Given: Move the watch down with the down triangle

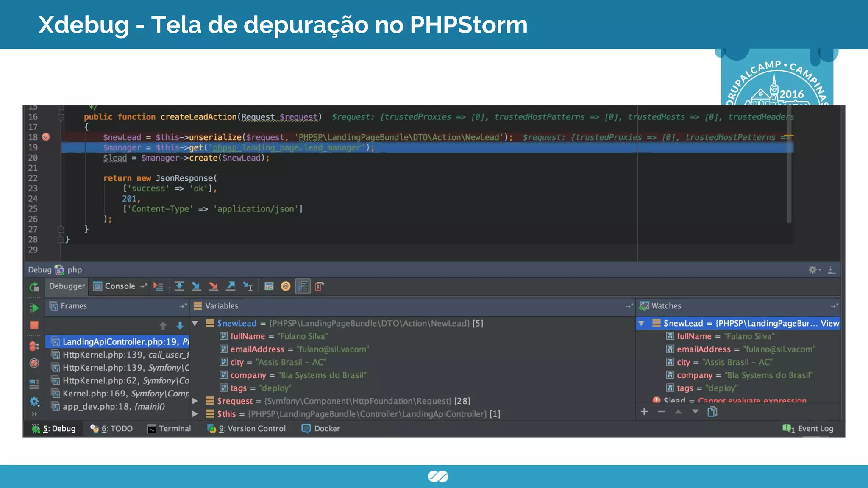Looking at the screenshot, I should pyautogui.click(x=695, y=412).
